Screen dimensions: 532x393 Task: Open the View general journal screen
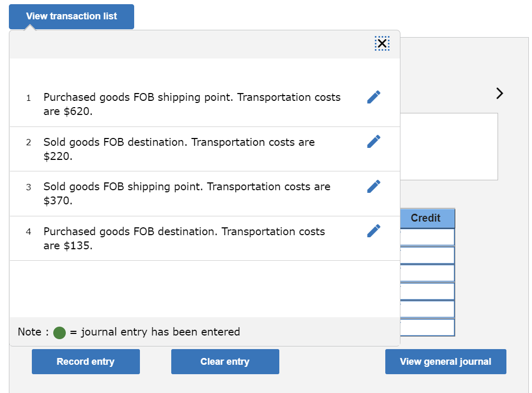[x=445, y=361]
